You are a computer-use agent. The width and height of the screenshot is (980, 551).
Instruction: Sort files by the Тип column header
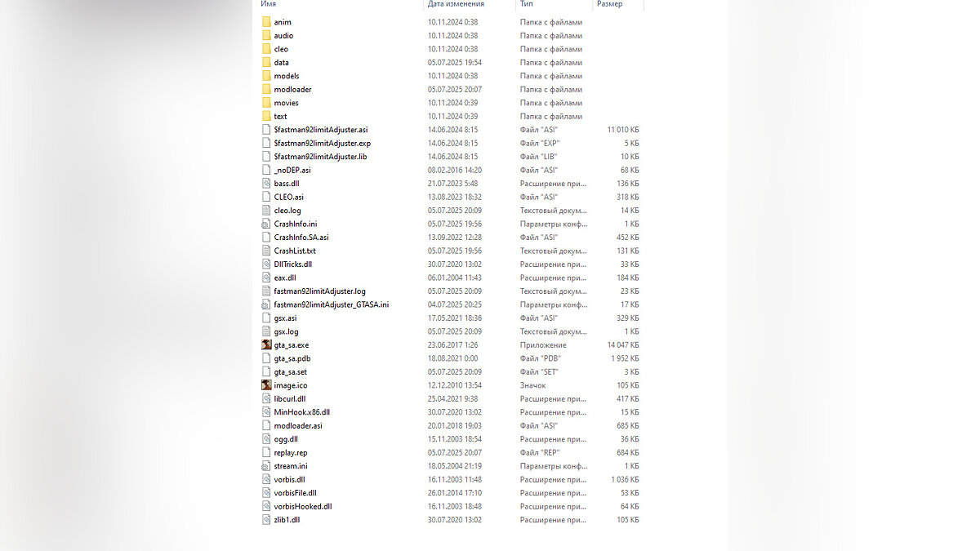coord(527,4)
